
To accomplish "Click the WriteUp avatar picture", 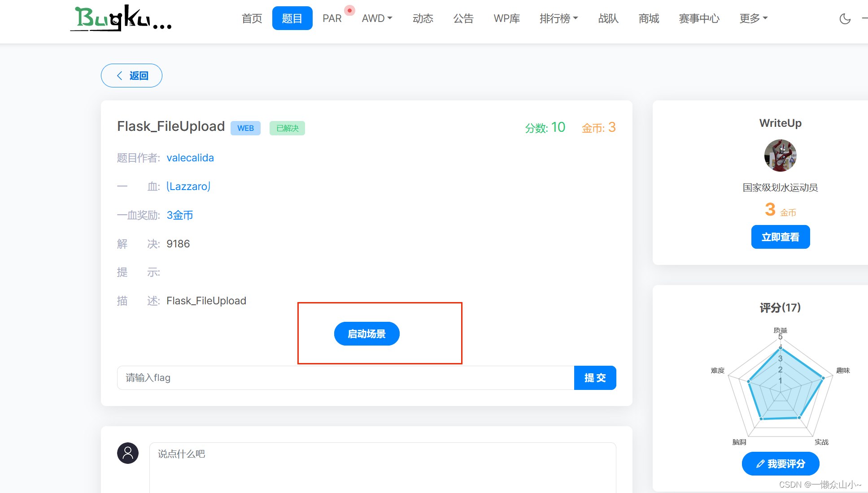I will tap(780, 156).
